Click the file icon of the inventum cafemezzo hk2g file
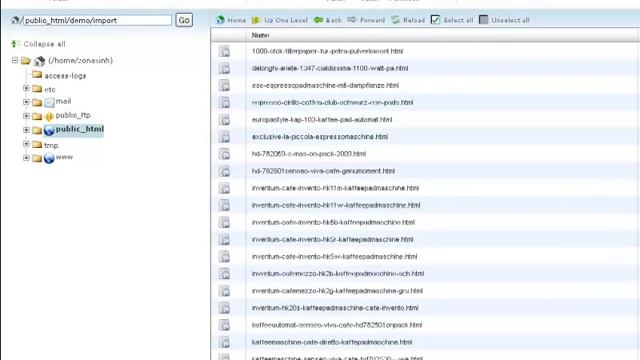Image resolution: width=640 pixels, height=360 pixels. tap(224, 291)
